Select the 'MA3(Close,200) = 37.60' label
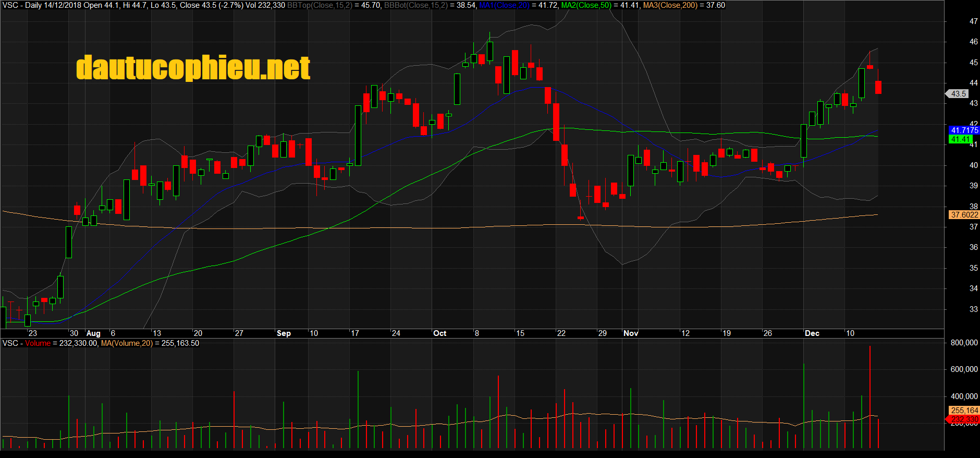Viewport: 980px width, 458px height. coord(684,5)
